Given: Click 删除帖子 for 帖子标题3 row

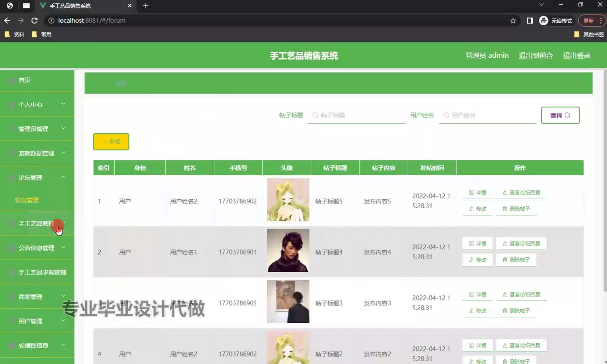Looking at the screenshot, I should pos(516,310).
